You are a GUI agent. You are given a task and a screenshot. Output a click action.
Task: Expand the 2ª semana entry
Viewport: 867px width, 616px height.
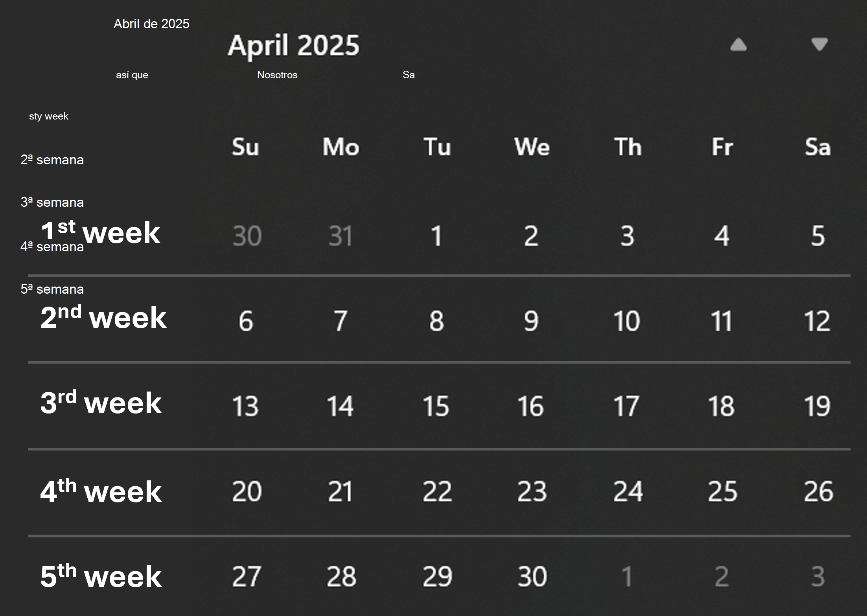click(52, 160)
